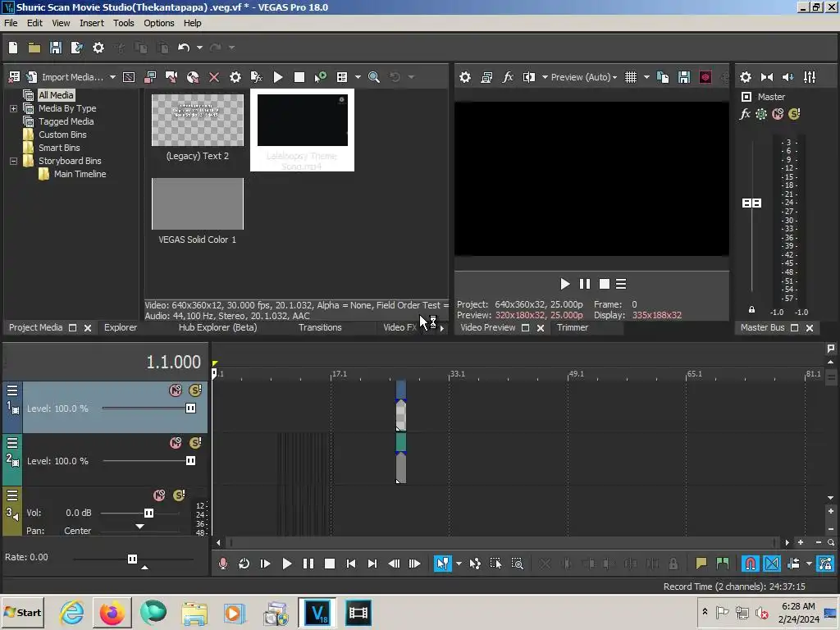Click the Video Output FX icon
The height and width of the screenshot is (630, 840).
tap(508, 77)
